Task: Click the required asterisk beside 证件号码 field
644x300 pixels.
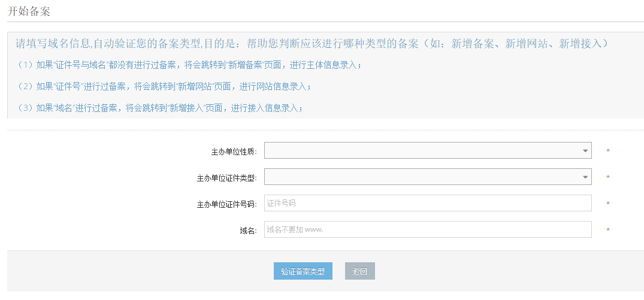Action: 608,204
